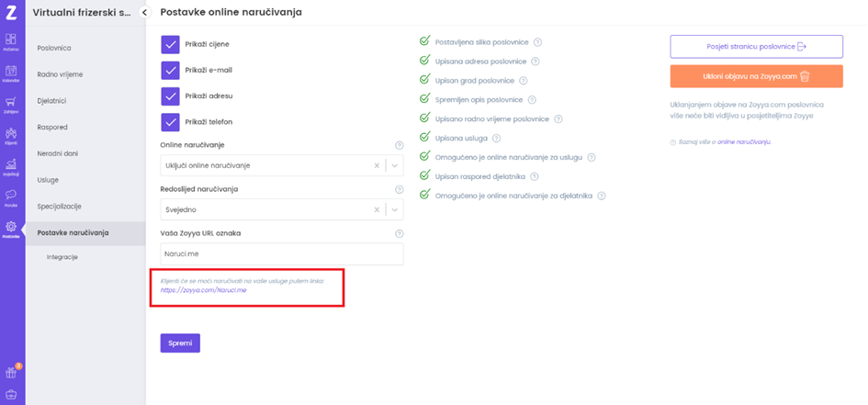Collapse the settings side panel arrow

coord(145,12)
